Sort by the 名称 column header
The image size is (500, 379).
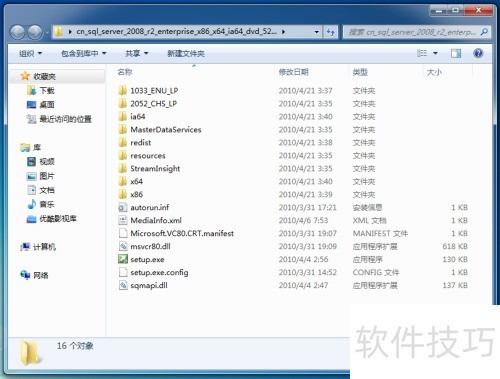tap(125, 72)
